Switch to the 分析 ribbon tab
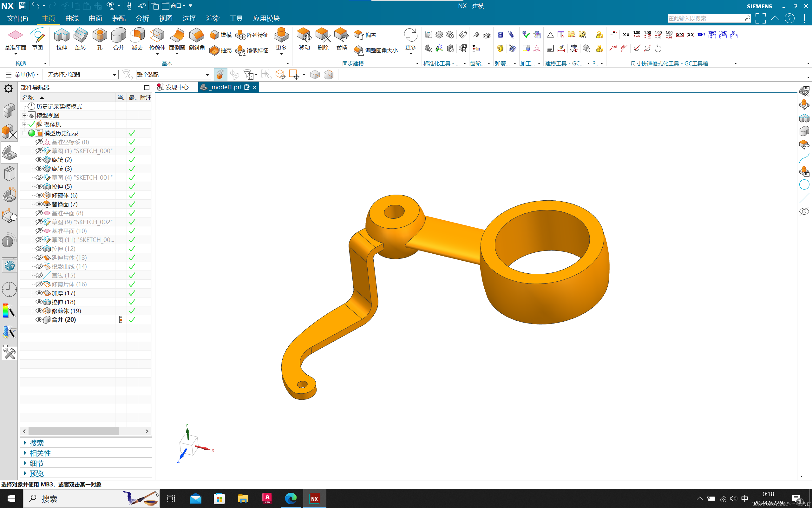 click(142, 18)
